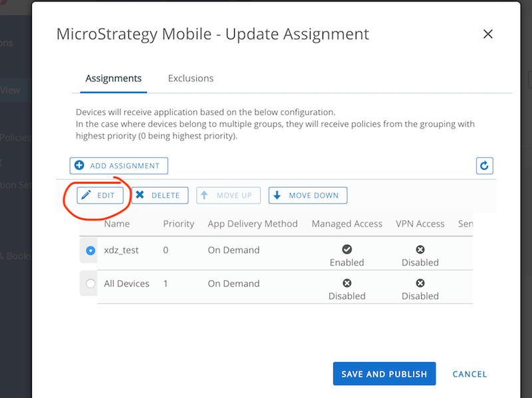Viewport: 532px width, 398px height.
Task: Click the VPN Access column header
Action: (x=420, y=224)
